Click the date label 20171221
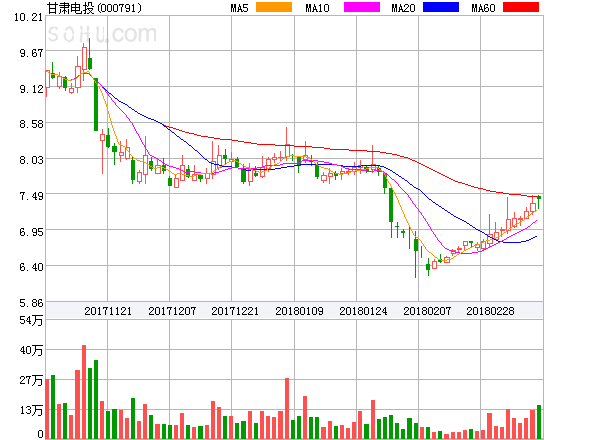The width and height of the screenshot is (600, 440). 235,311
